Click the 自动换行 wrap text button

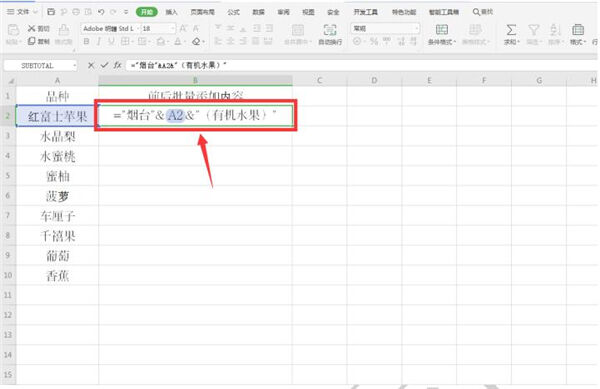(330, 34)
